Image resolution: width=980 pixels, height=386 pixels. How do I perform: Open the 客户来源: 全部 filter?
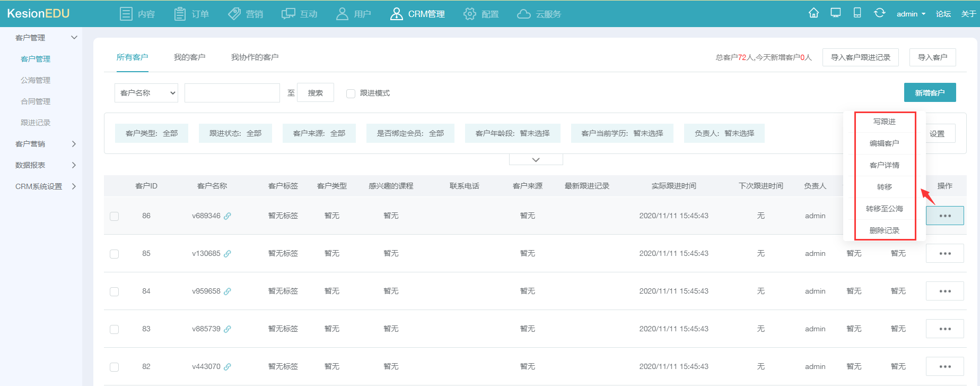point(319,133)
